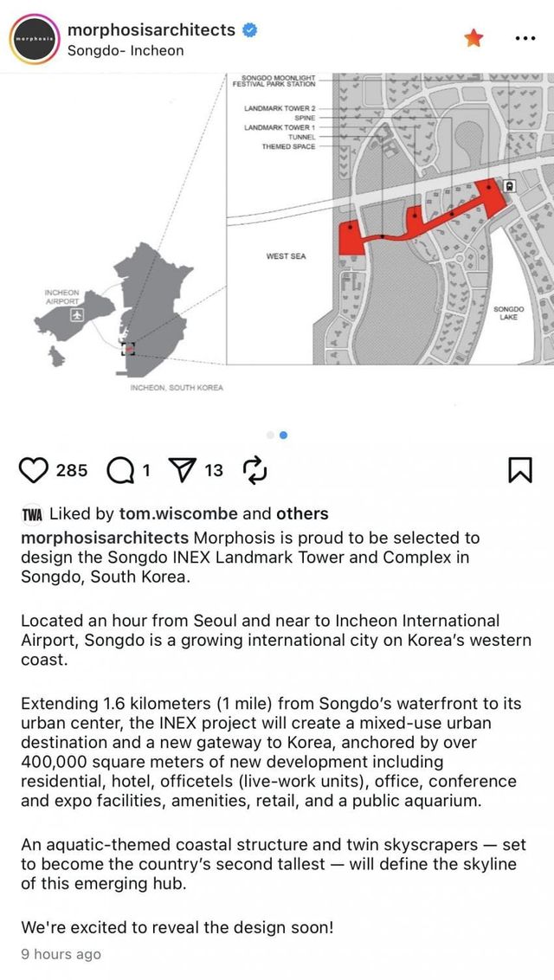Viewport: 554px width, 980px height.
Task: Open the three-dots more options menu
Action: pyautogui.click(x=525, y=38)
